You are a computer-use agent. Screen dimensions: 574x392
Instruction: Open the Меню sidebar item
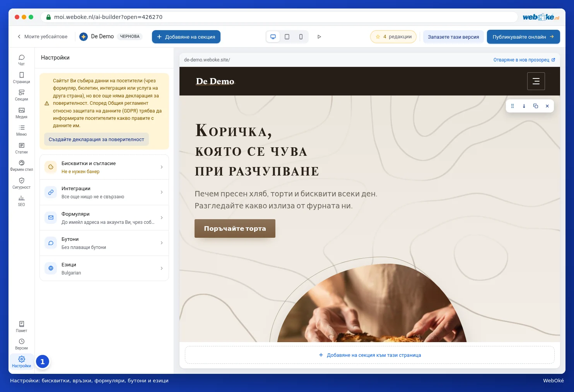click(21, 130)
